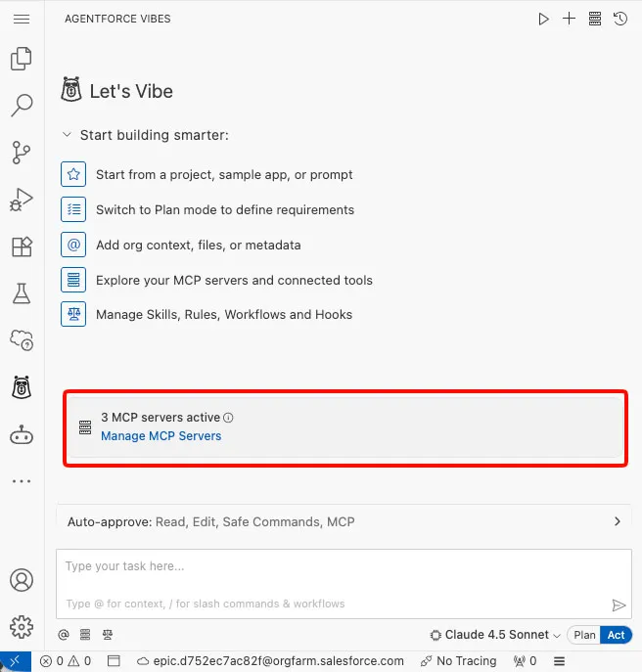This screenshot has height=672, width=642.
Task: Start a new task with the plus icon
Action: coord(570,19)
